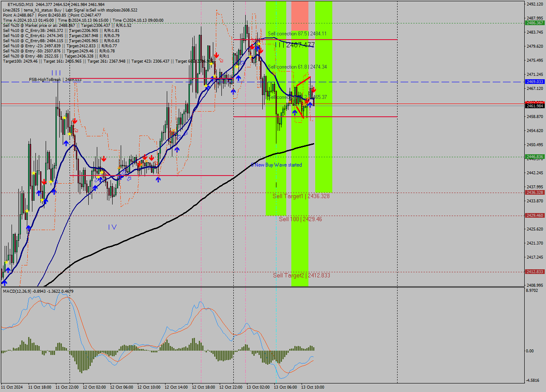Click the '13 Oct 10:00' time axis label
Viewport: 546px width, 392px height.
click(x=313, y=387)
